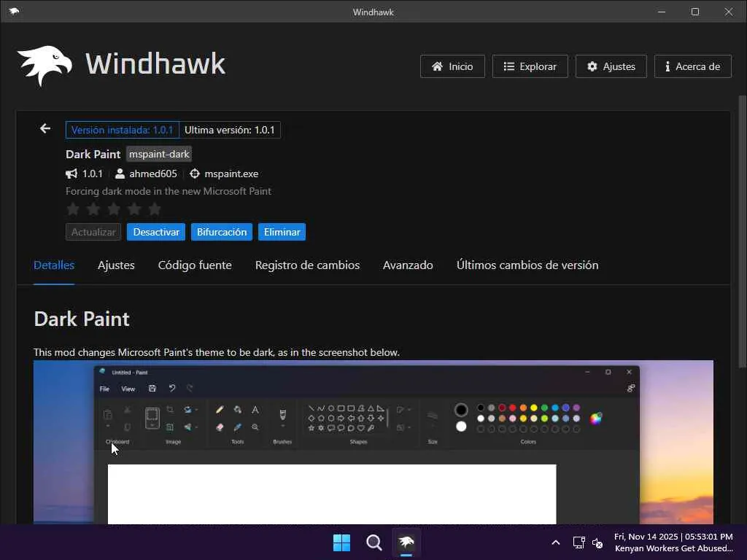This screenshot has height=560, width=747.
Task: Click the megaphone version icon
Action: 71,174
